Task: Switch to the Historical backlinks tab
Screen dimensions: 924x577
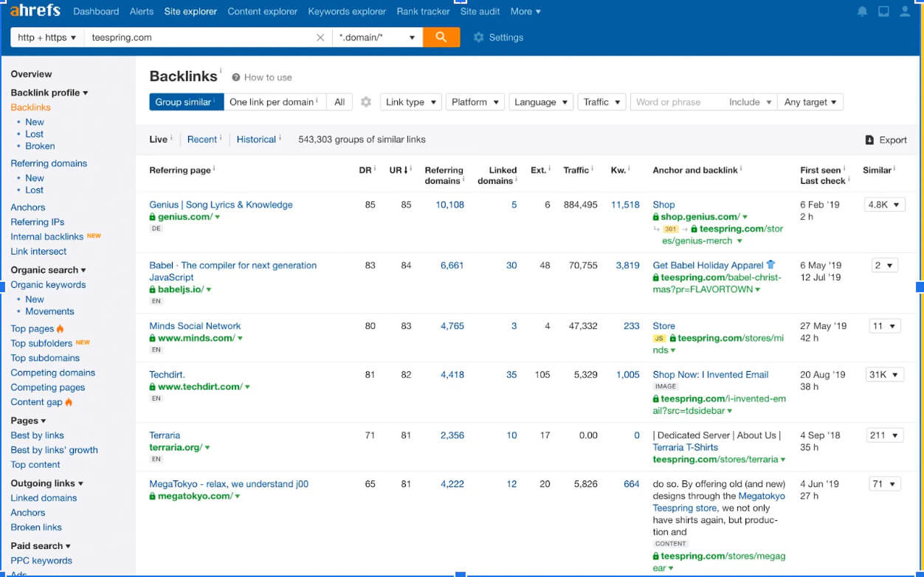Action: (x=256, y=139)
